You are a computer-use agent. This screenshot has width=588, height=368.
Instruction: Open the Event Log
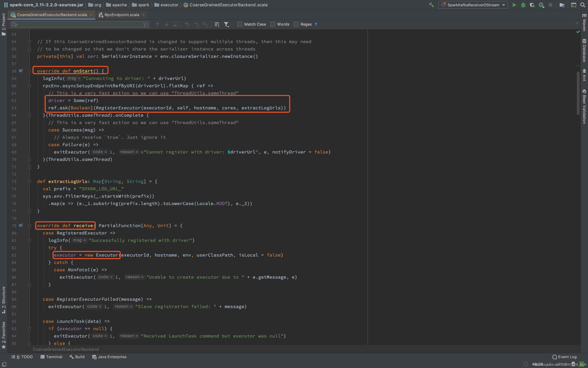(564, 357)
